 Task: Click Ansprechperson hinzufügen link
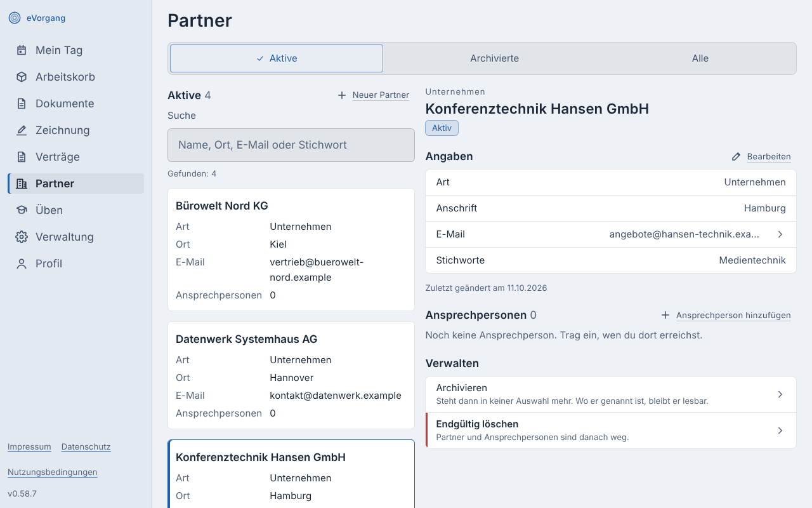pyautogui.click(x=733, y=315)
